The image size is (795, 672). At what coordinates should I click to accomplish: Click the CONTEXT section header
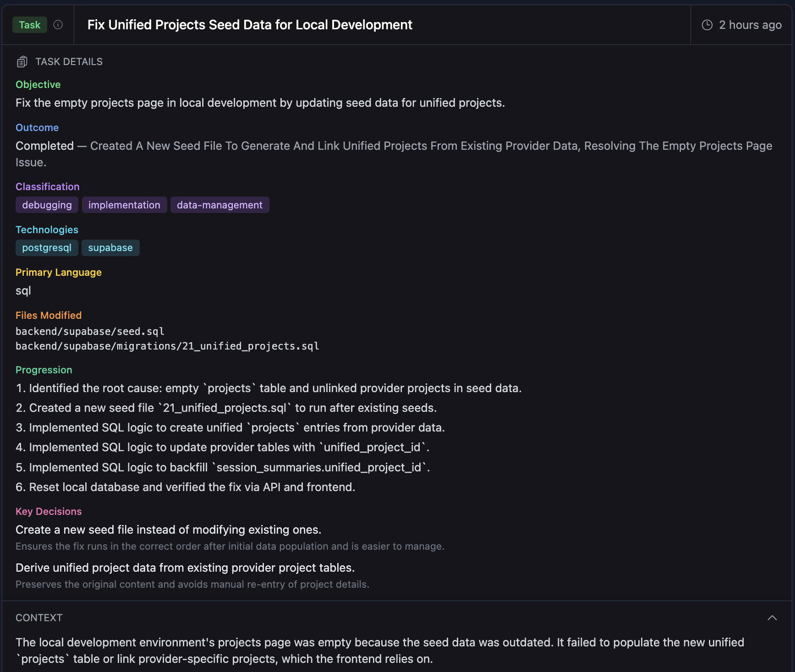39,617
